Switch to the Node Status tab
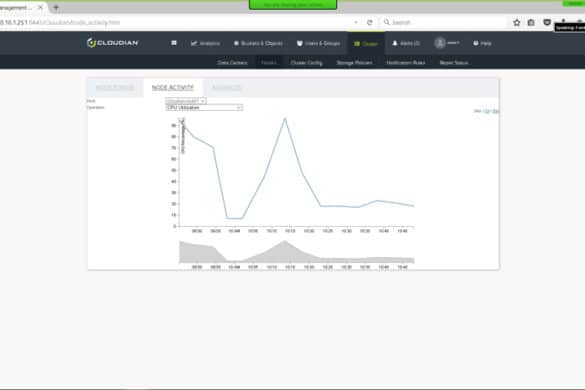The height and width of the screenshot is (390, 585). coord(115,88)
